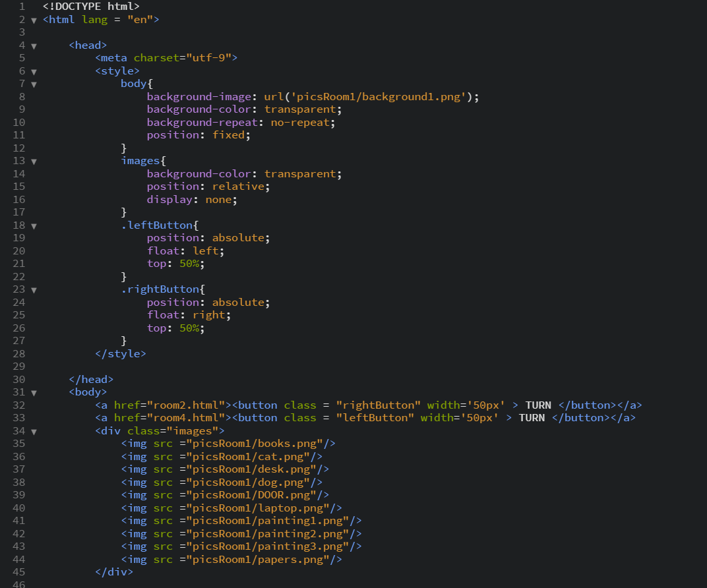Collapse the leftButton CSS rule fold arrow

click(x=34, y=224)
